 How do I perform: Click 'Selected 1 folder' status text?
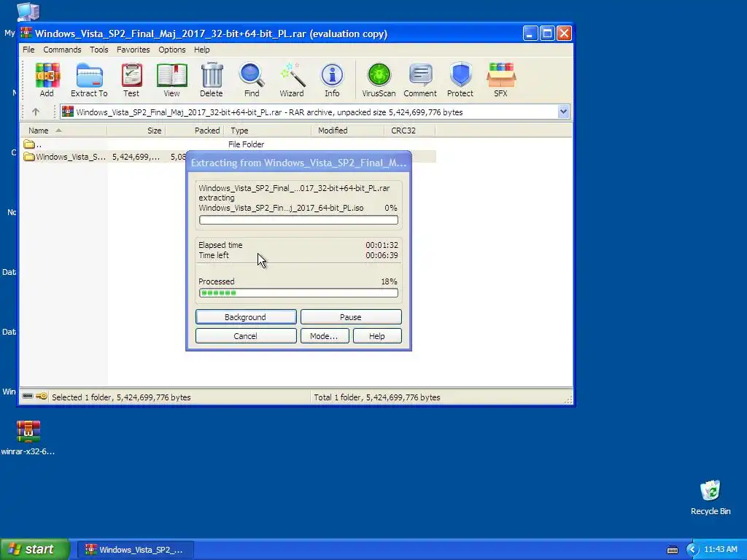pos(121,397)
